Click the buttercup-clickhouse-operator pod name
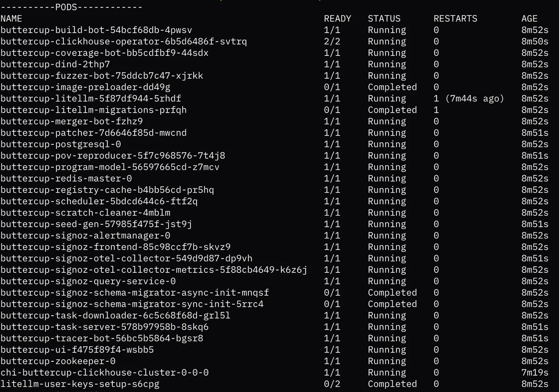Viewport: 559px width, 392px height. pyautogui.click(x=123, y=41)
